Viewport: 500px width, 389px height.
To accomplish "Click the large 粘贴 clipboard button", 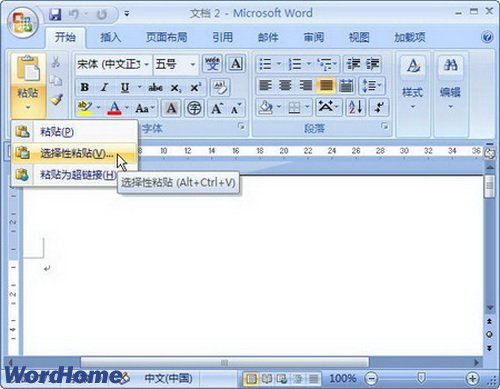I will [28, 68].
